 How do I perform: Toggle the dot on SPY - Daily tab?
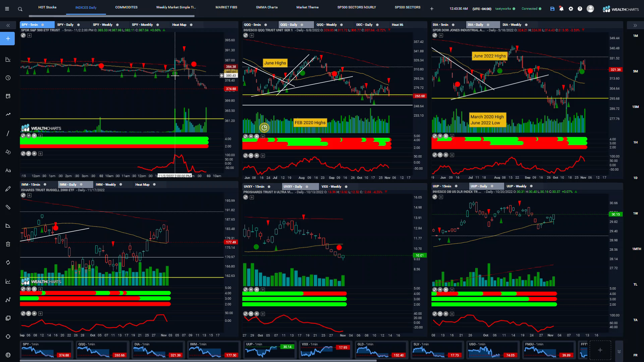coord(78,25)
